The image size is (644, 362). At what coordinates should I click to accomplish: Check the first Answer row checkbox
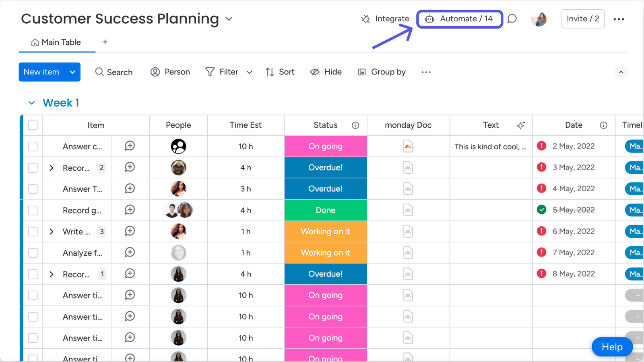pyautogui.click(x=32, y=146)
